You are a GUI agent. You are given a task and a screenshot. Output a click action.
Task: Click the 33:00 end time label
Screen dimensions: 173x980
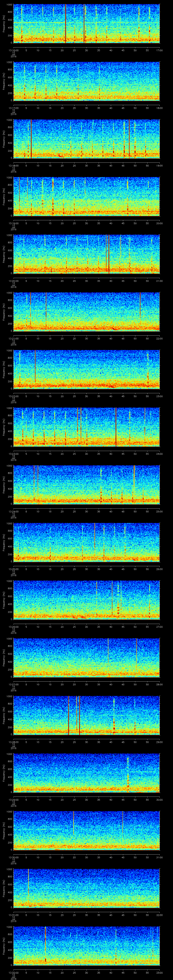160,972
